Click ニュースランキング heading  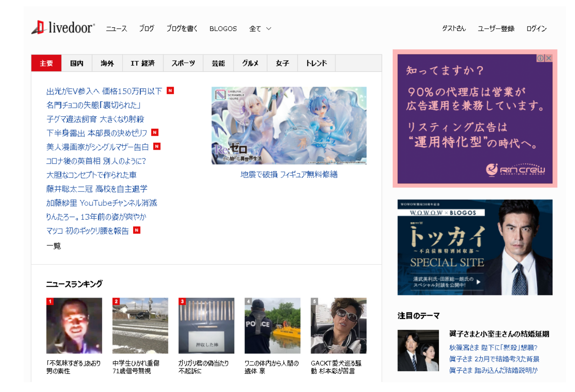coord(74,284)
